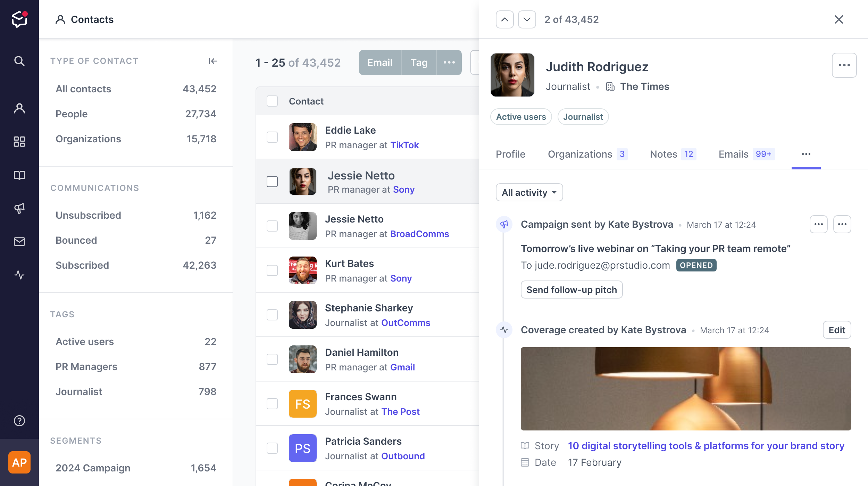Viewport: 868px width, 486px height.
Task: Toggle checkbox next to Jessie Netto Sony
Action: point(273,181)
